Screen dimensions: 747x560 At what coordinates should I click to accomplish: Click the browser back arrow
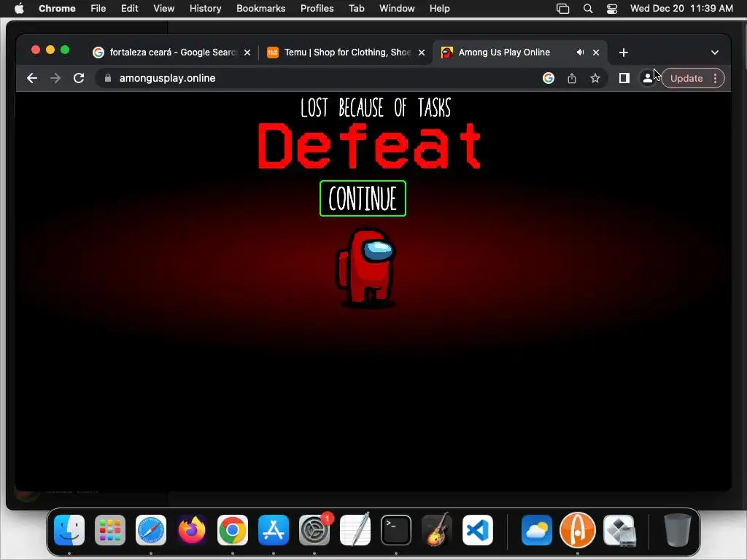click(x=32, y=78)
